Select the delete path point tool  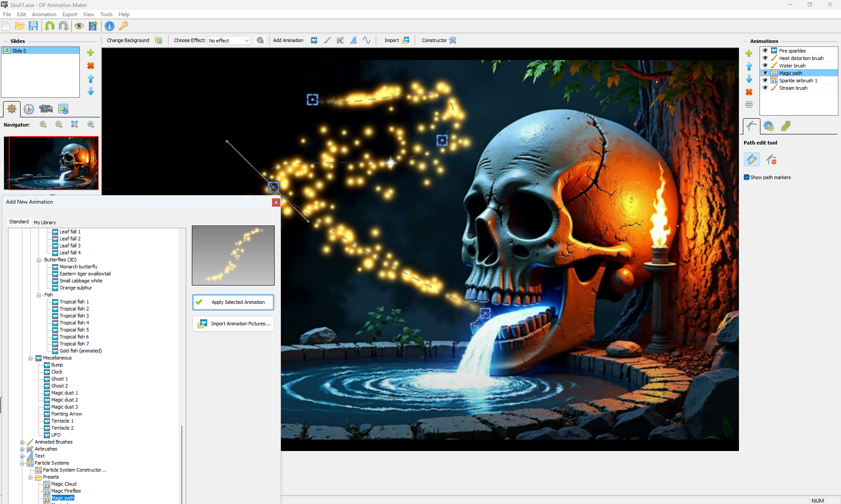(771, 160)
